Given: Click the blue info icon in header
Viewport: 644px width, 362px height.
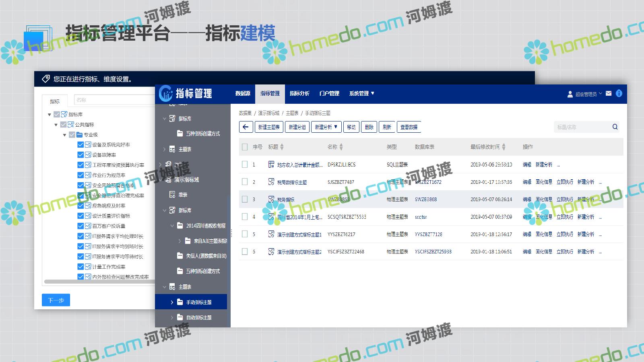Looking at the screenshot, I should (x=619, y=93).
